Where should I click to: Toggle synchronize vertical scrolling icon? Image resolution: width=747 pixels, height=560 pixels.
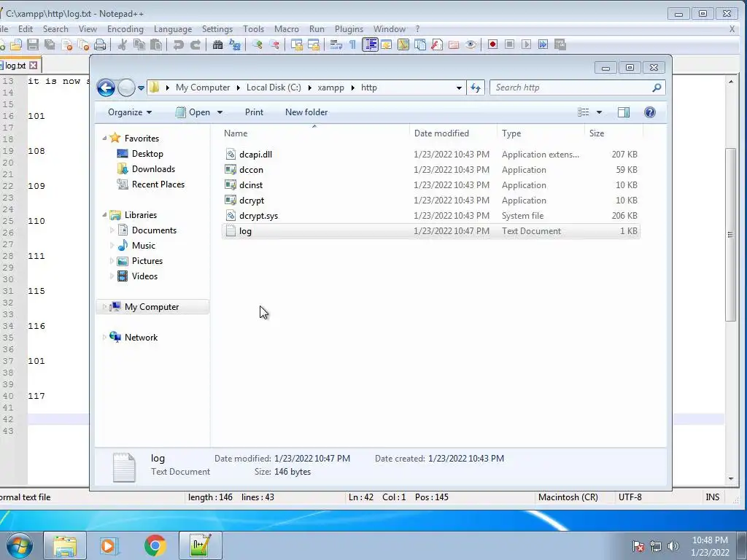(297, 44)
